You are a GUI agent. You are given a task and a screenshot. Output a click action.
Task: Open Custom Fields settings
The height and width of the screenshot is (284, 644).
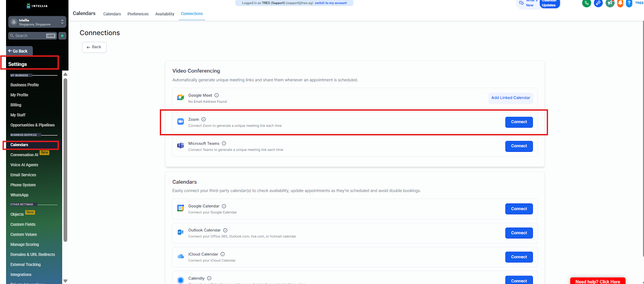(x=23, y=225)
